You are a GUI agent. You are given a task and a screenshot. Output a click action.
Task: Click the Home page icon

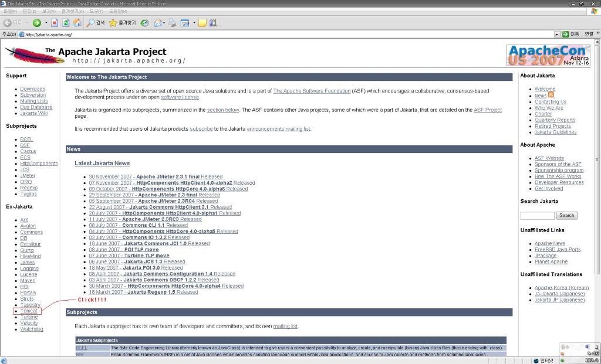click(x=77, y=23)
